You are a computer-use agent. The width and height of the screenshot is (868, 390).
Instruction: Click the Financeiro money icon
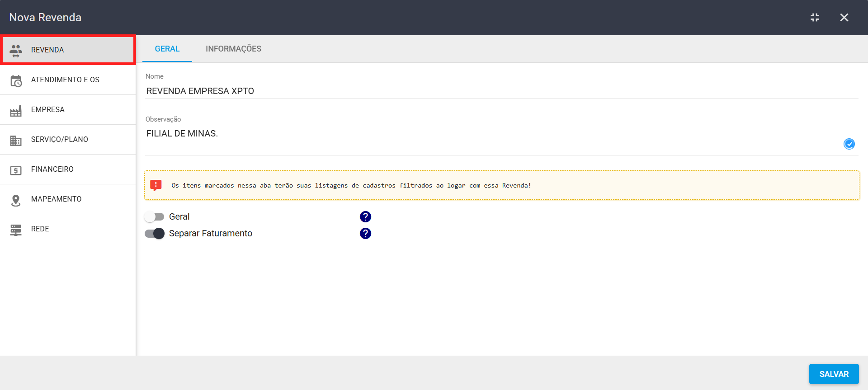[16, 170]
